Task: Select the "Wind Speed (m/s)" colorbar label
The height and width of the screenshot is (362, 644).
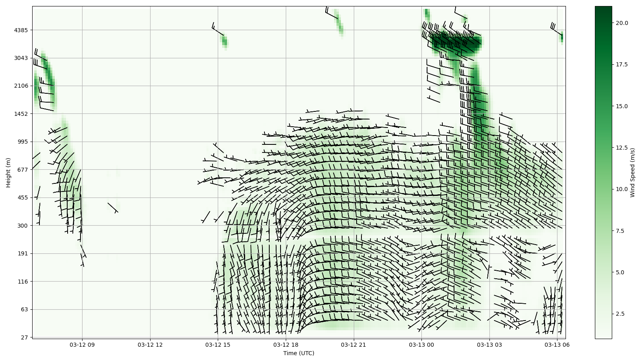Action: click(633, 173)
